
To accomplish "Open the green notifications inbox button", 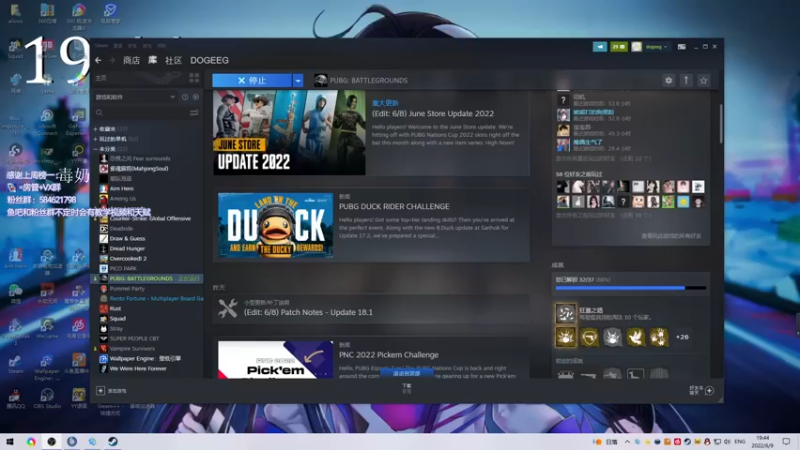I will pos(618,46).
